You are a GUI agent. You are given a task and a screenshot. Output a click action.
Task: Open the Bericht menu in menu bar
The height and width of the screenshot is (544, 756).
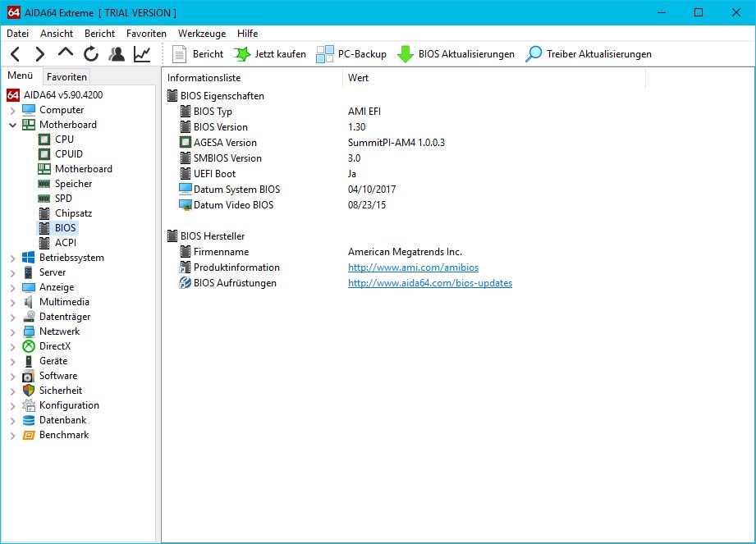100,34
